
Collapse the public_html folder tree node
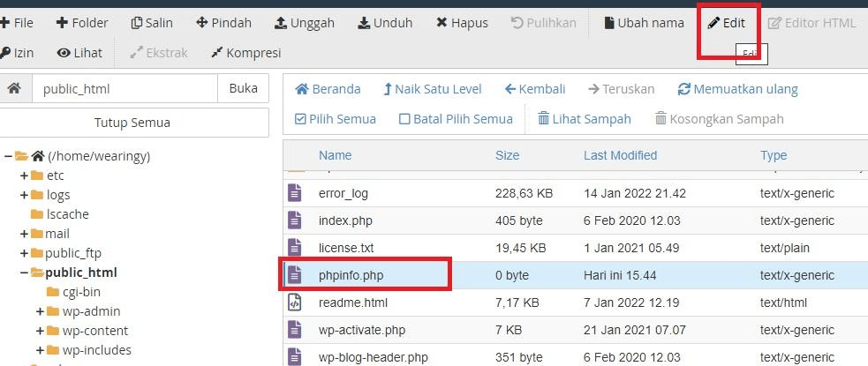(x=24, y=273)
